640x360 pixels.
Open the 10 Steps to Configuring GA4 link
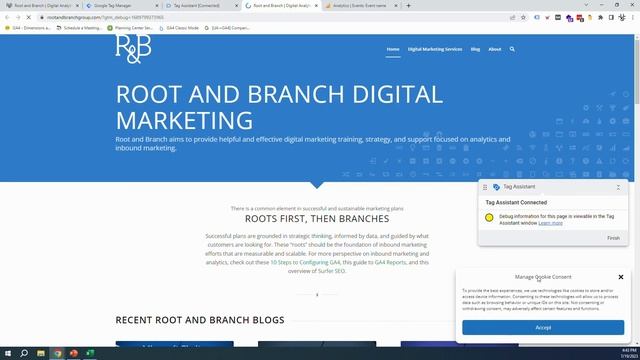305,262
